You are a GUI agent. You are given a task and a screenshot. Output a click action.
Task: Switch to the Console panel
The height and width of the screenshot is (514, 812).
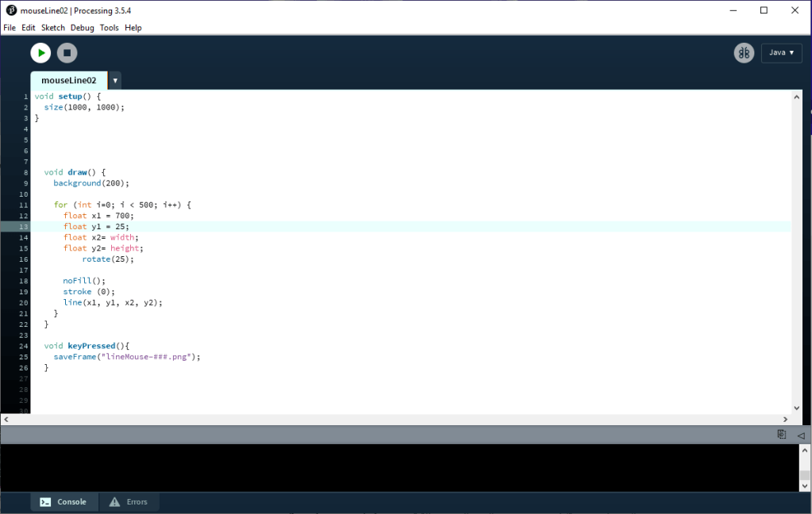64,502
